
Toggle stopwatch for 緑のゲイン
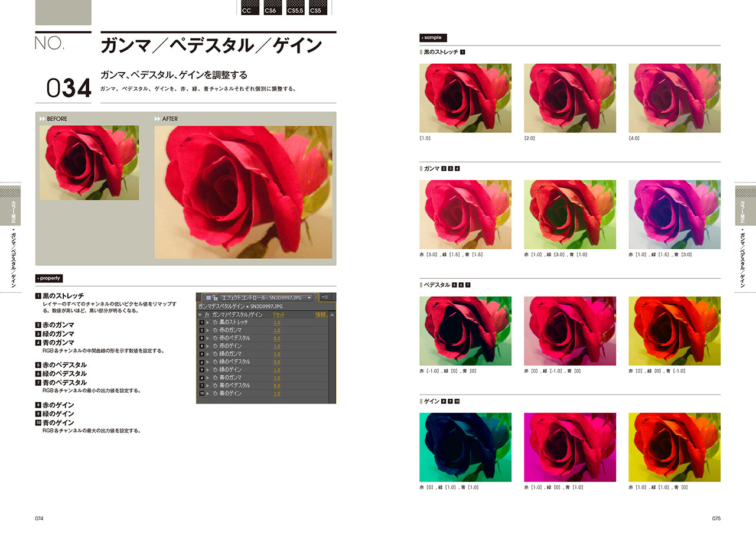tap(216, 370)
